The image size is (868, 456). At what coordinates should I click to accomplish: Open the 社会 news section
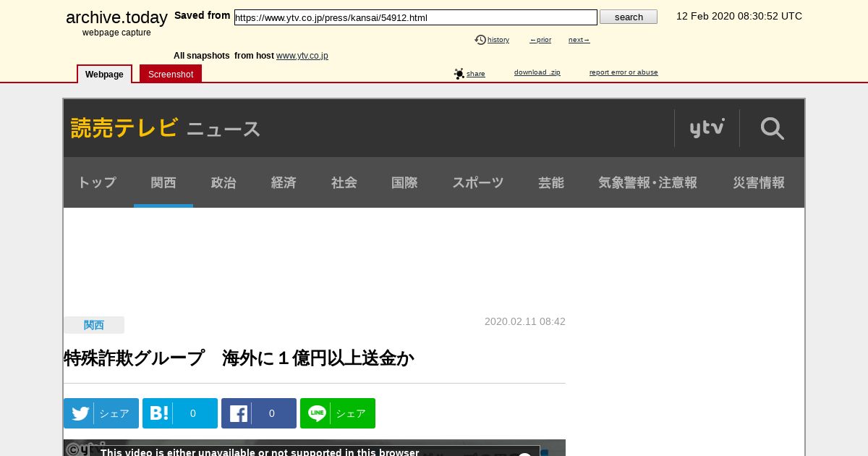pos(344,182)
